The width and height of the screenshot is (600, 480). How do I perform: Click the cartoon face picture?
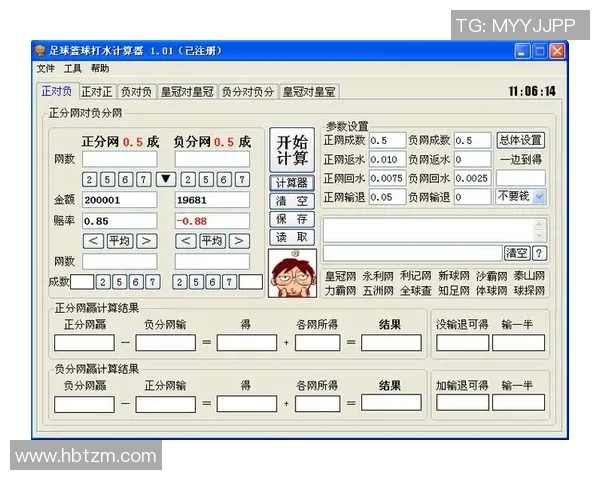coord(292,273)
